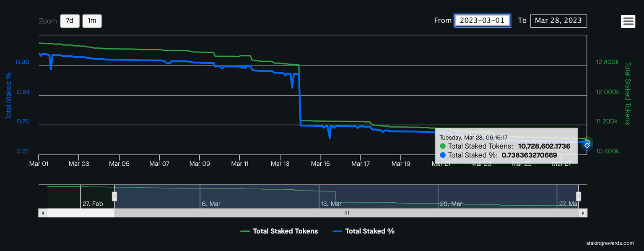Click the left arrow on the navigator scrollbar
Image resolution: width=644 pixels, height=251 pixels.
(42, 213)
